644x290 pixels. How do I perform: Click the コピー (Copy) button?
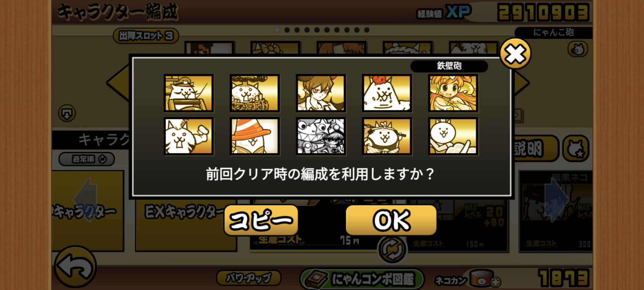pyautogui.click(x=261, y=221)
